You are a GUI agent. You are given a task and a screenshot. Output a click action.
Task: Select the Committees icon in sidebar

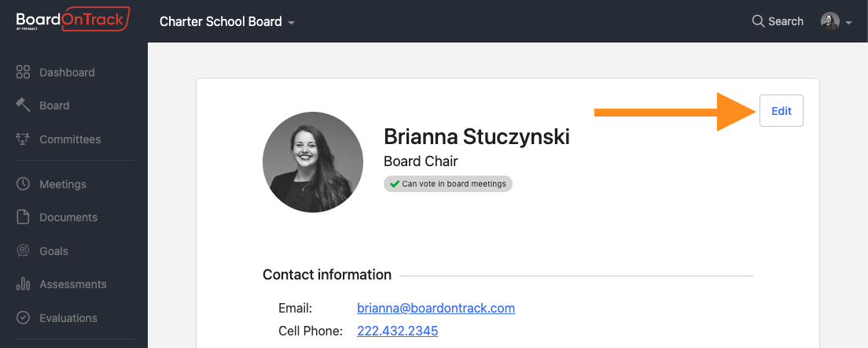[23, 139]
